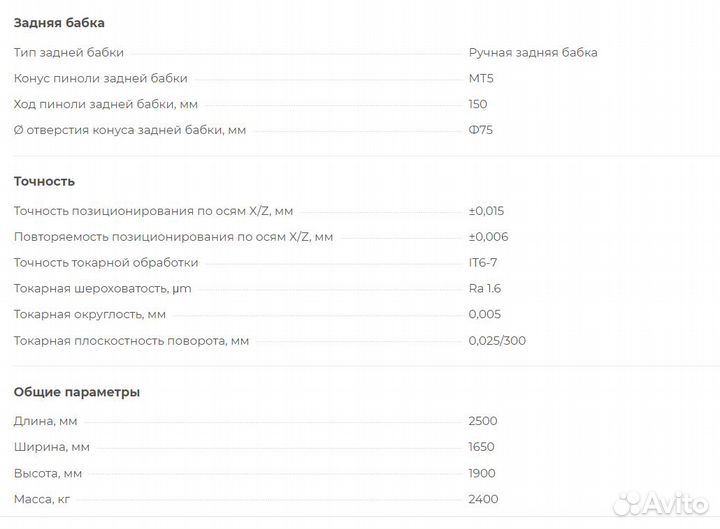Click the Ф75 hole diameter value
Screen dimensions: 720x529
(480, 130)
